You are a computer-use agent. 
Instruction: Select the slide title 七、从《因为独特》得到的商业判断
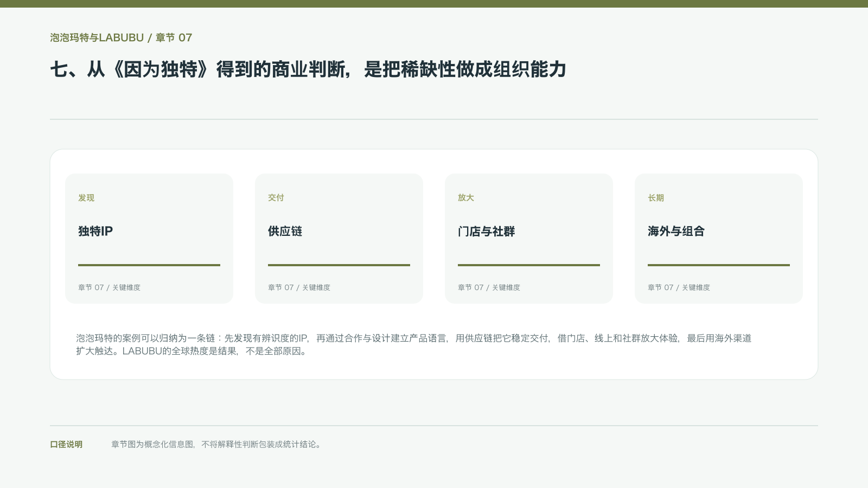click(308, 69)
